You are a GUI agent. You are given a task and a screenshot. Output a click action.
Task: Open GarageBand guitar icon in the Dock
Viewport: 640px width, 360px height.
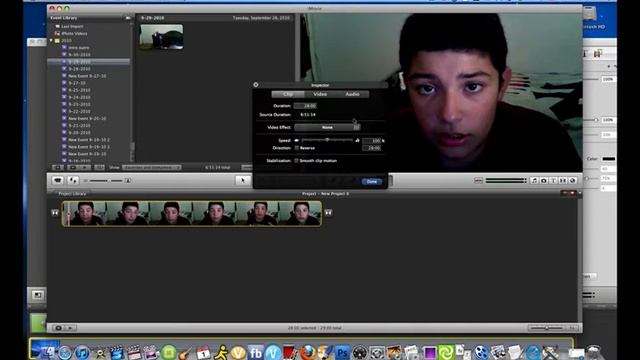coord(186,353)
